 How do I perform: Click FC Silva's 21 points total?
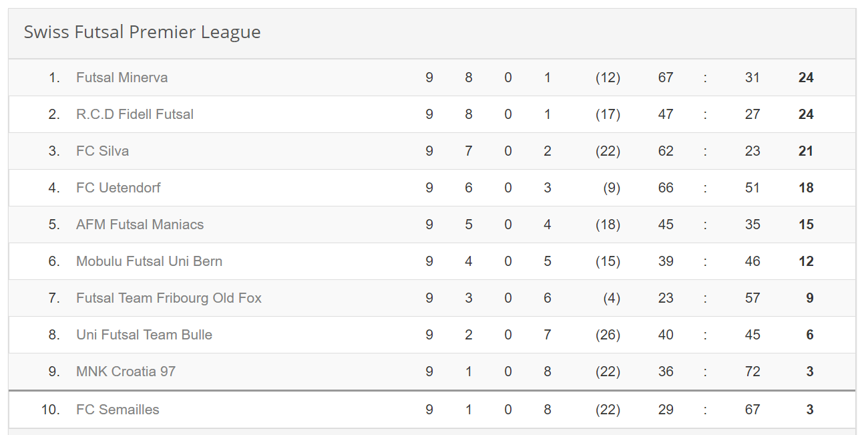(x=806, y=151)
